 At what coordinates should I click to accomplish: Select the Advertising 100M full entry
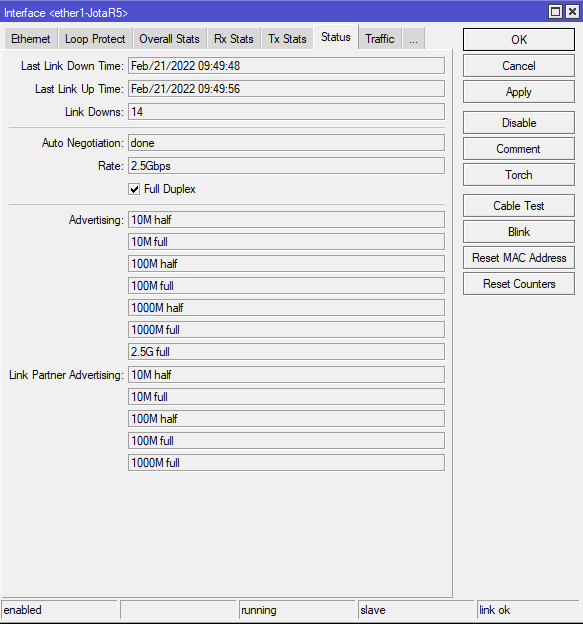tap(286, 286)
